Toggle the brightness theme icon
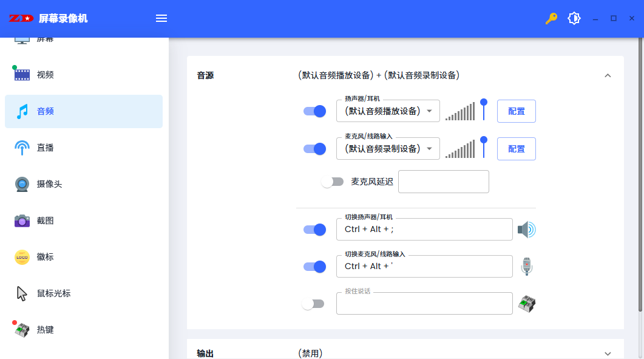644x359 pixels. pyautogui.click(x=574, y=18)
